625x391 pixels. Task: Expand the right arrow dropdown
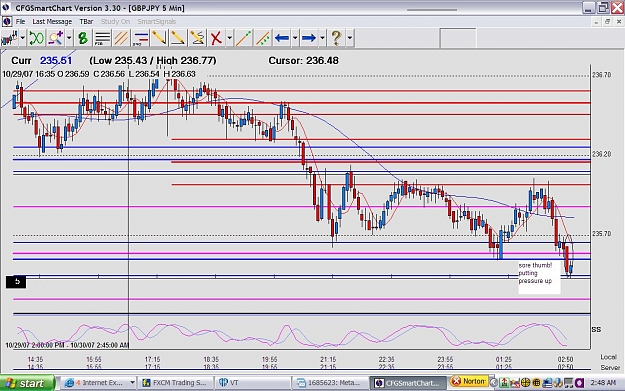[x=322, y=38]
